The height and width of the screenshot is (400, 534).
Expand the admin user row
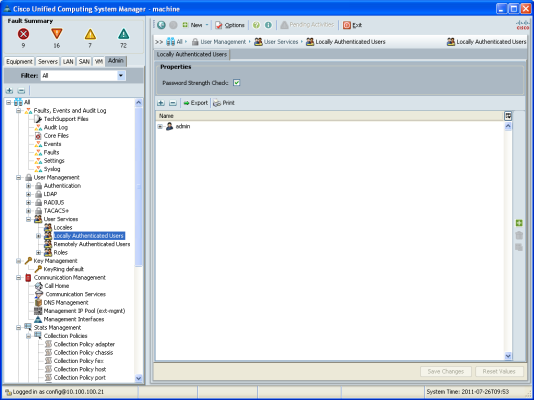click(x=160, y=127)
